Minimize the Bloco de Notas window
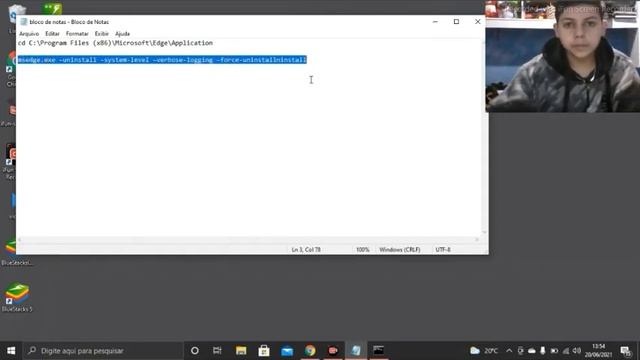This screenshot has width=640, height=360. pos(435,22)
